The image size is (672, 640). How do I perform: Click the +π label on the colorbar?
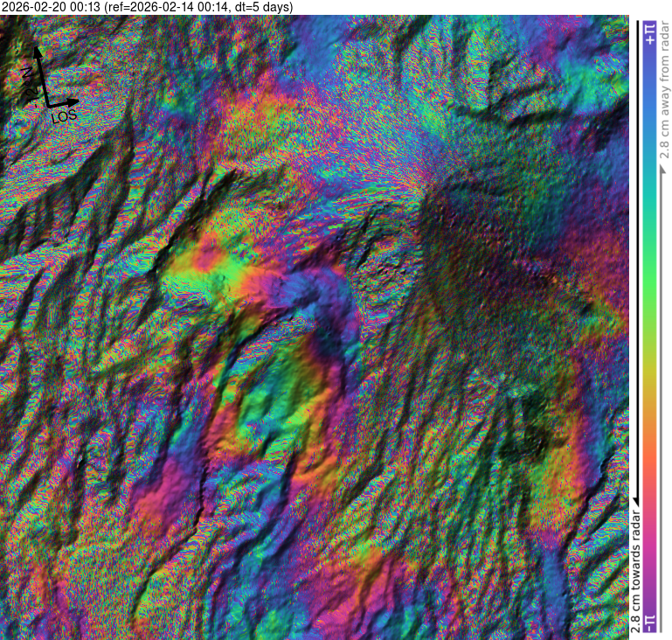coord(648,33)
